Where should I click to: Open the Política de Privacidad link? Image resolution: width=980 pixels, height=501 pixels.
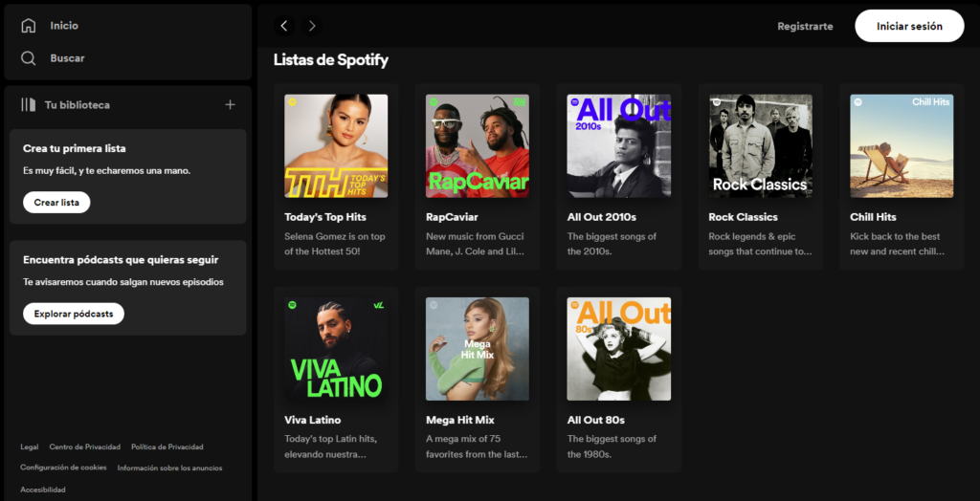coord(167,447)
